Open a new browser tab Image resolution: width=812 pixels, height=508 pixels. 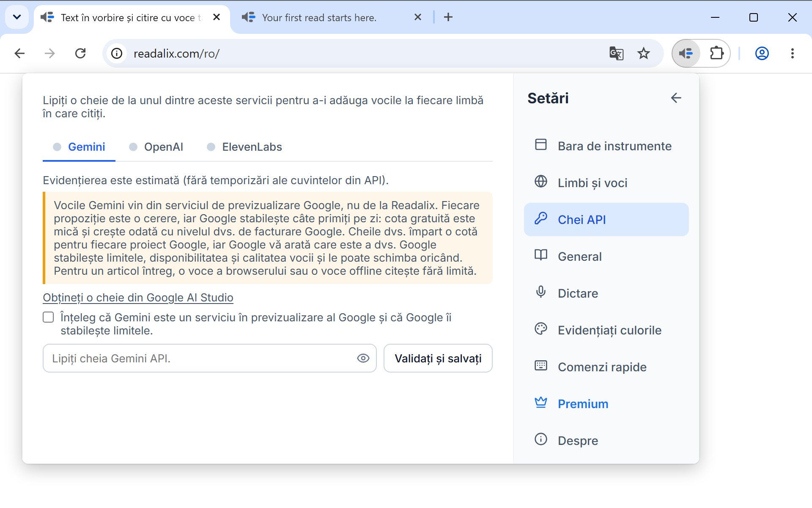tap(448, 17)
